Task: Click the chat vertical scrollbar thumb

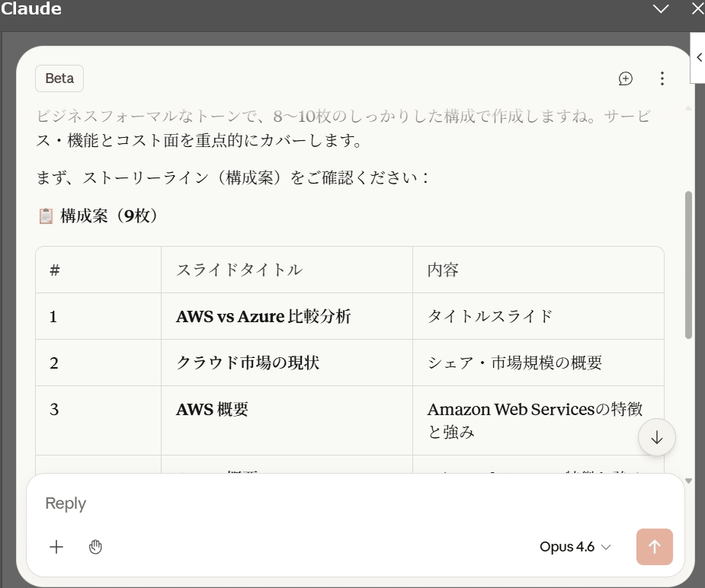Action: tap(688, 265)
